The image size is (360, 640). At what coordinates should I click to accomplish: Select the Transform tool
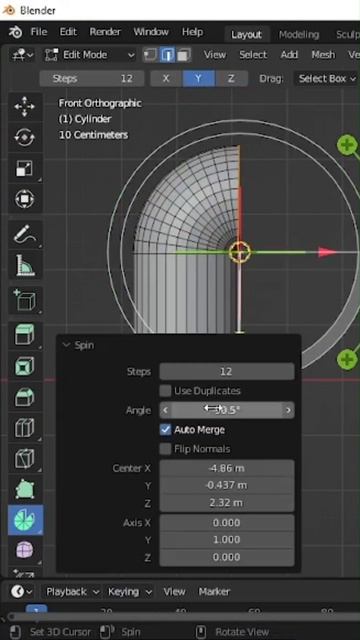point(25,199)
